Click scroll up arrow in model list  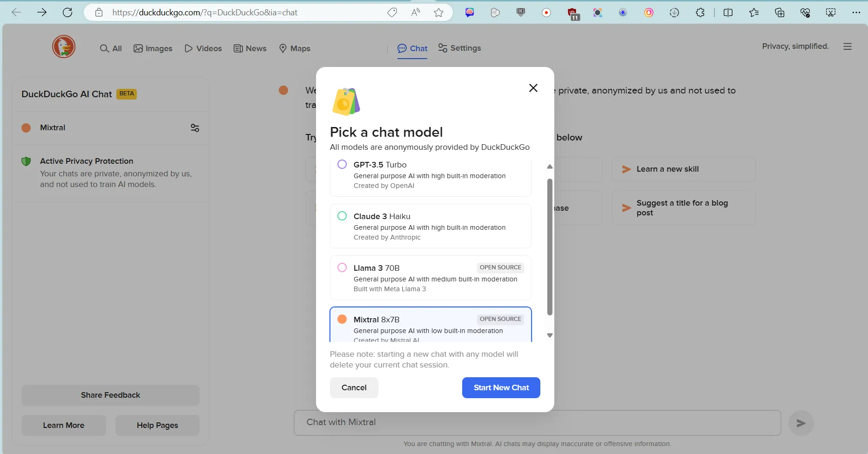550,167
